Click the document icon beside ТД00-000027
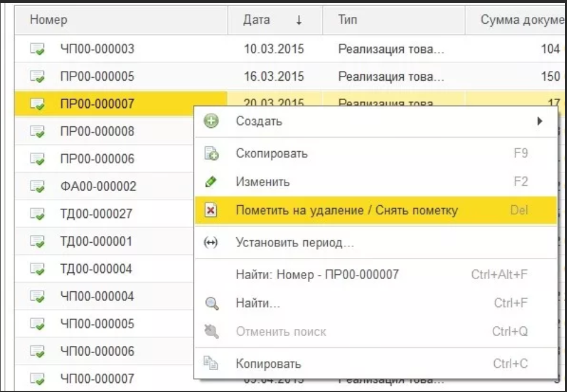This screenshot has width=567, height=392. (x=37, y=214)
